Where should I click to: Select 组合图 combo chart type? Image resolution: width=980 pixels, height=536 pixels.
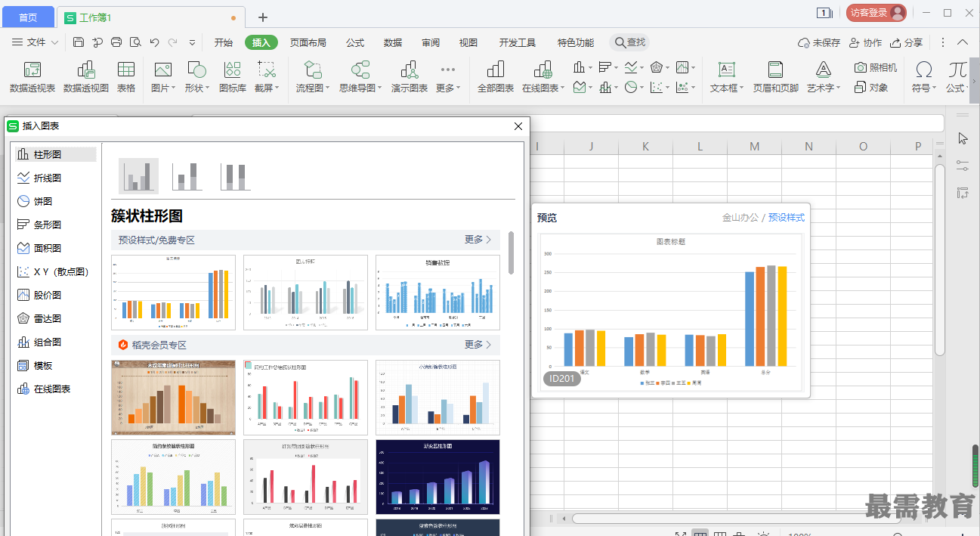pyautogui.click(x=56, y=342)
